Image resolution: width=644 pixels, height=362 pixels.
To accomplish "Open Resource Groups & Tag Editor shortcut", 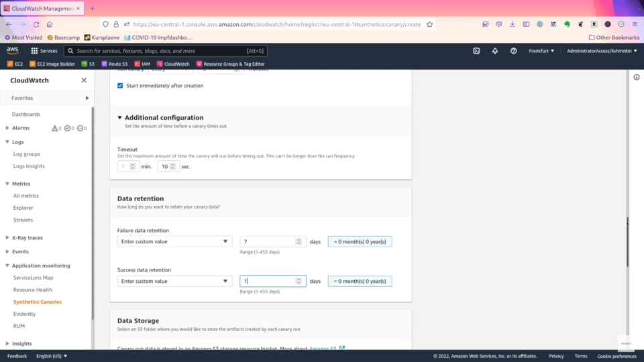I will coord(230,64).
